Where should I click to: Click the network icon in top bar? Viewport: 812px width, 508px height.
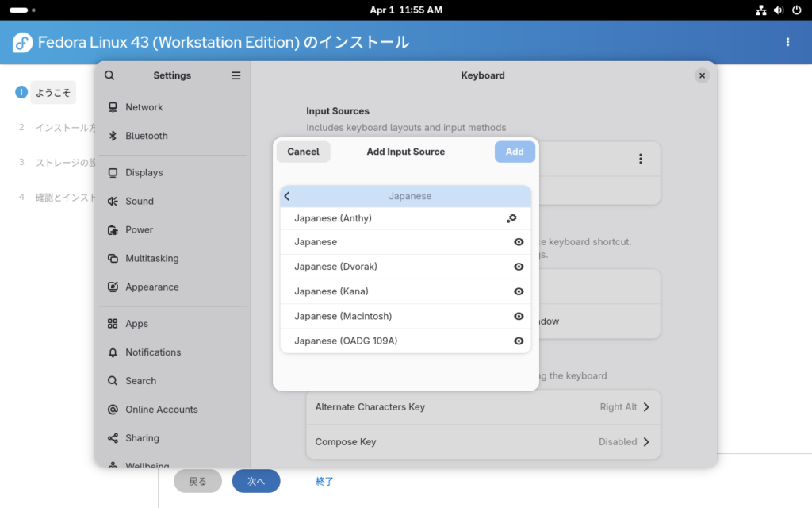(x=760, y=10)
